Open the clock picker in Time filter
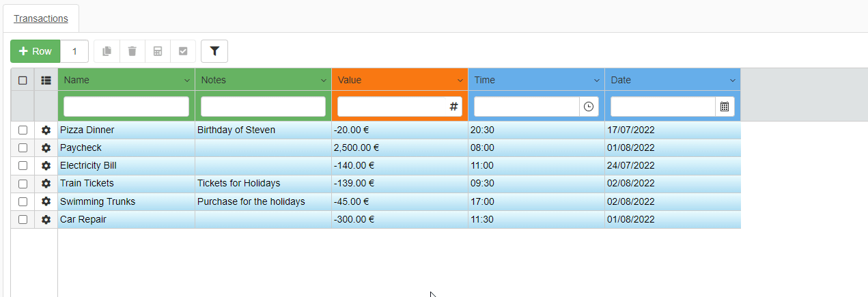868x297 pixels. (589, 107)
